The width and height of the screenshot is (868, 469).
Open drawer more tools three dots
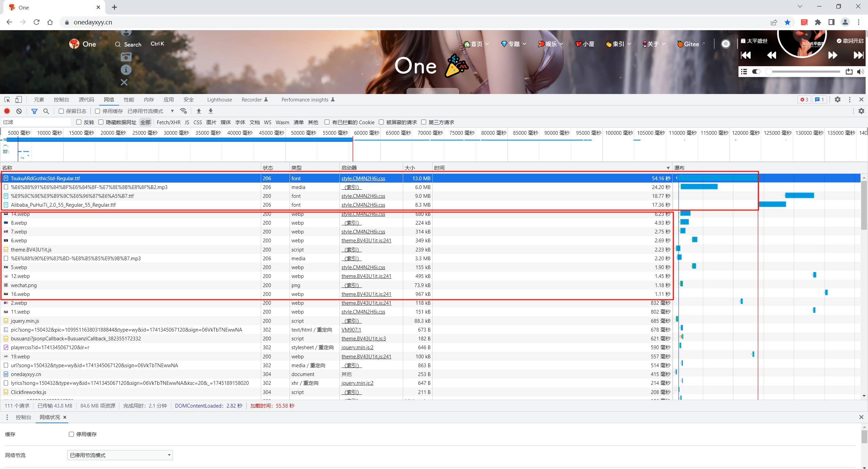pos(7,417)
